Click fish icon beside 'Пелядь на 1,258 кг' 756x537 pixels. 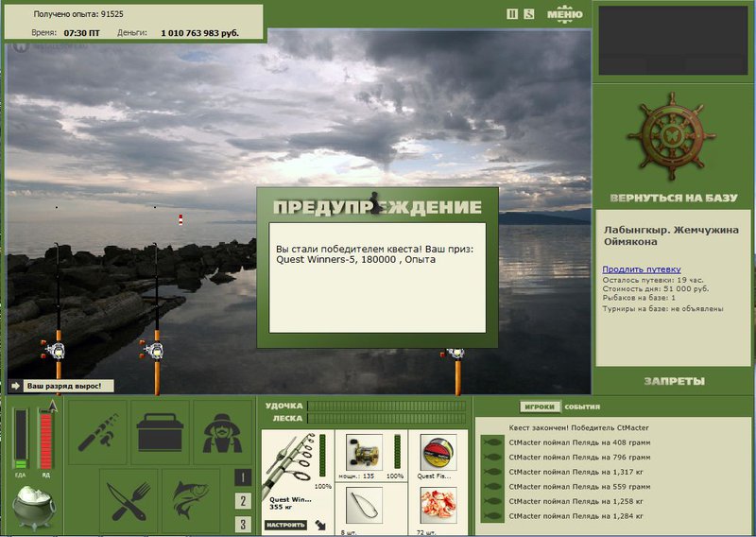tap(492, 501)
